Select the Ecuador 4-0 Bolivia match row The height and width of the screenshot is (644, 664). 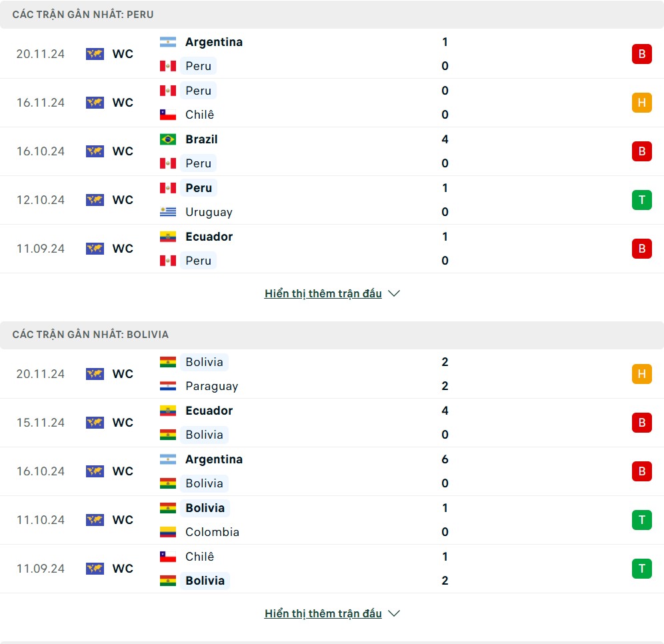(x=332, y=423)
